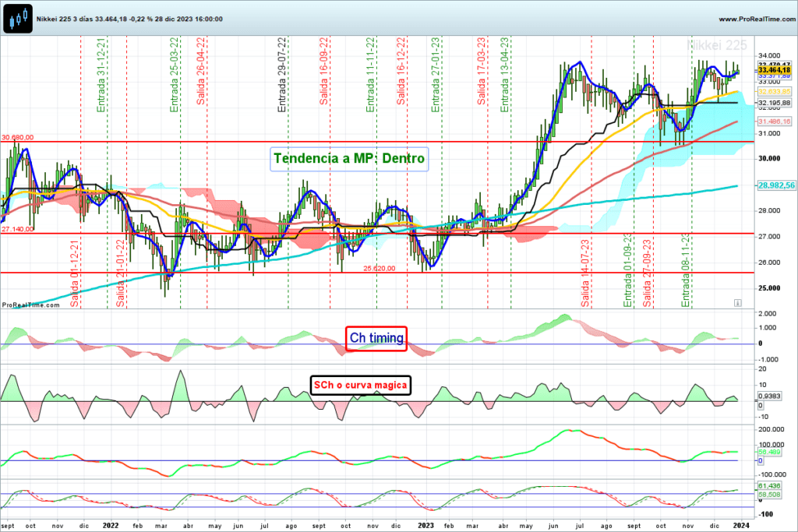
Task: Select the 'Salida 27-09-23' marker label
Action: point(648,273)
